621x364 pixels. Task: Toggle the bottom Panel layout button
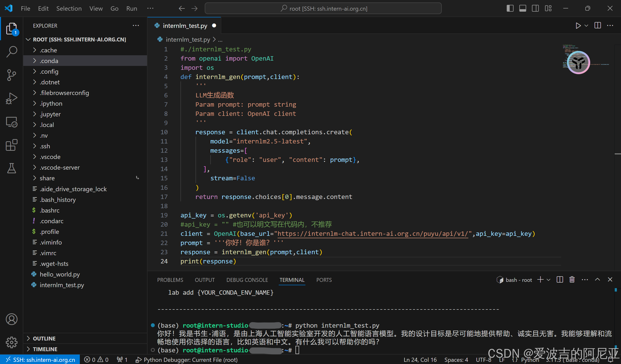523,8
